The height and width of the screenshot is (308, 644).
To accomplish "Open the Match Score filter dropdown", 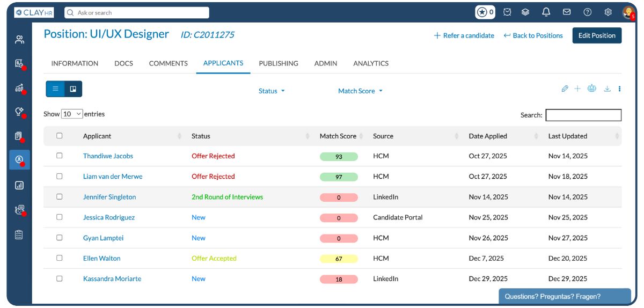I will (x=360, y=91).
